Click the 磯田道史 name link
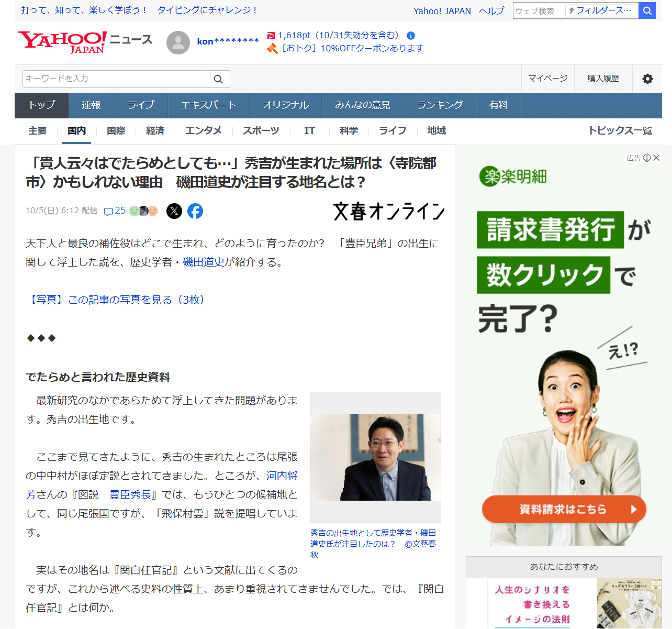The height and width of the screenshot is (629, 672). [x=203, y=262]
